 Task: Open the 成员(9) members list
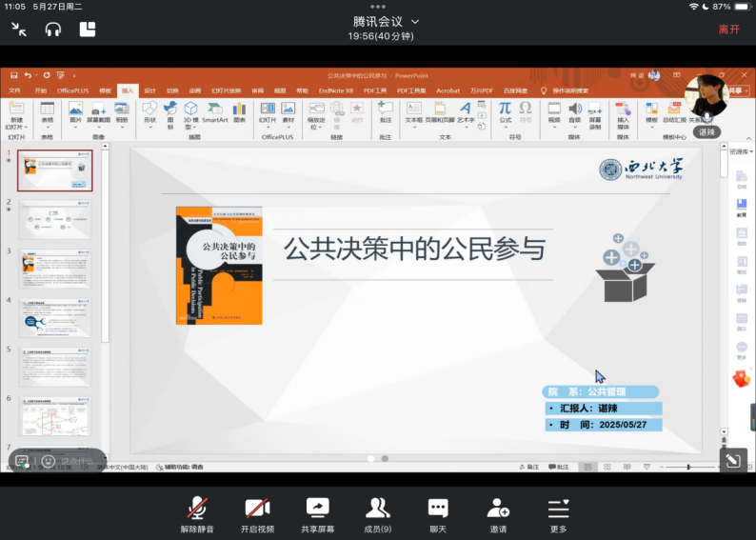point(378,512)
